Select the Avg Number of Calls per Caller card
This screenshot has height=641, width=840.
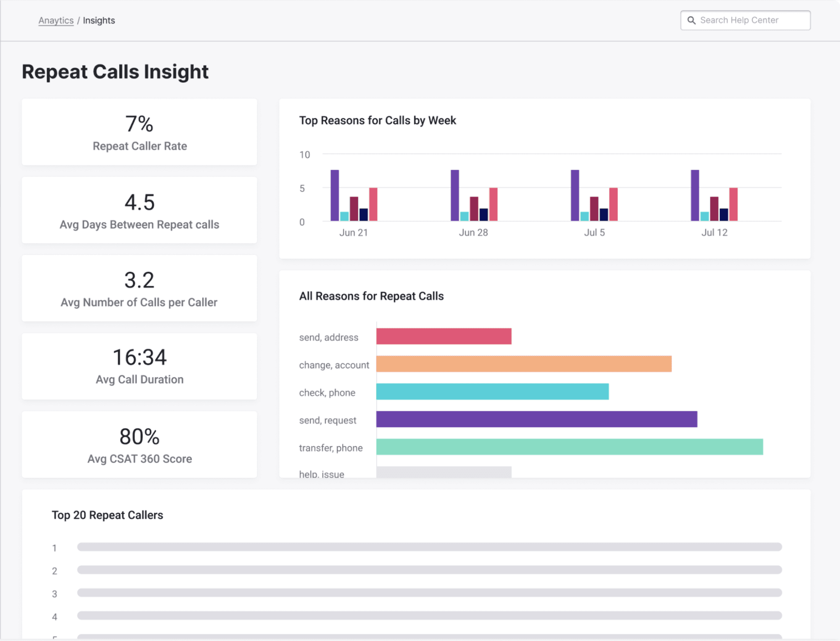tap(139, 288)
